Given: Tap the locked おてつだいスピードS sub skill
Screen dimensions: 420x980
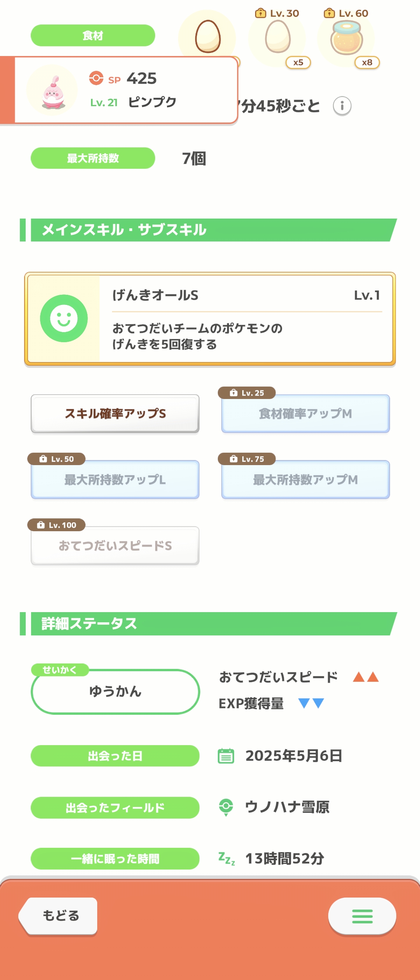Looking at the screenshot, I should point(115,546).
